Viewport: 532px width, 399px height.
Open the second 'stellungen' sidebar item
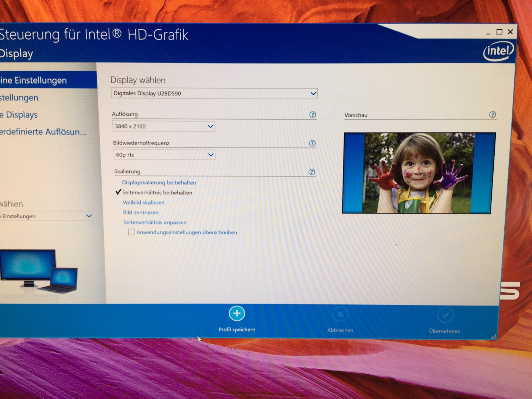coord(19,98)
